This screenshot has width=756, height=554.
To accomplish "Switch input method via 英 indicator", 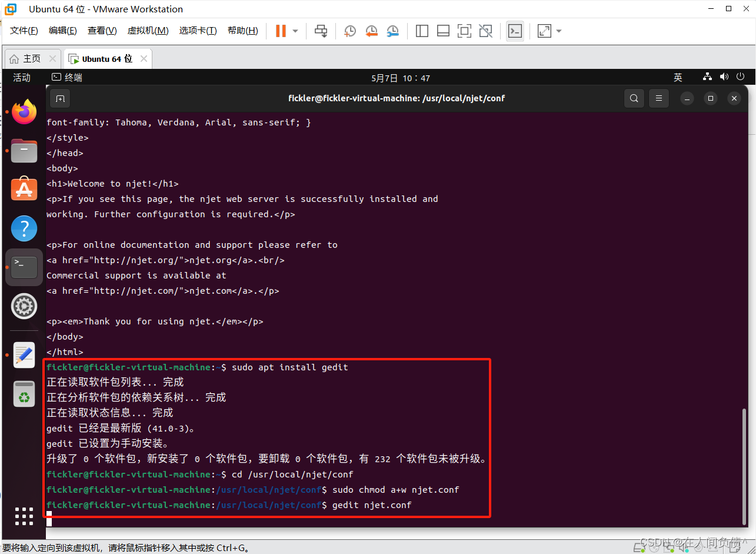I will [678, 78].
